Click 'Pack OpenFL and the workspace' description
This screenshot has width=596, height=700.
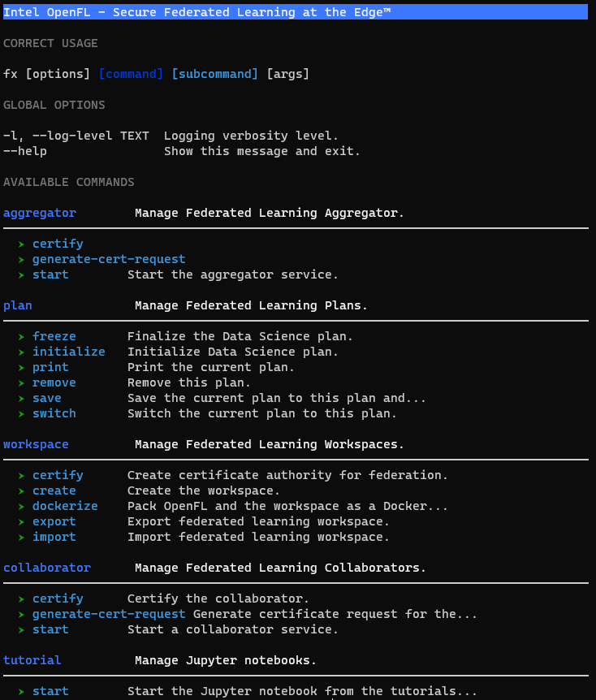pyautogui.click(x=287, y=506)
